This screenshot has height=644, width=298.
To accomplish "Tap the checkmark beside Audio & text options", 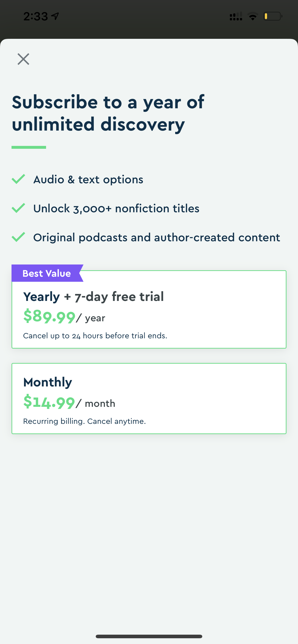I will pos(18,179).
